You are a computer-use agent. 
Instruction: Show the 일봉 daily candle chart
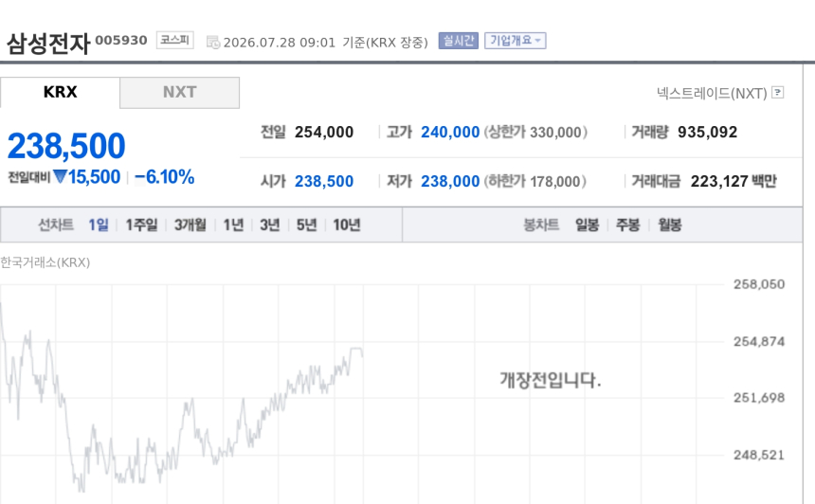tap(587, 225)
